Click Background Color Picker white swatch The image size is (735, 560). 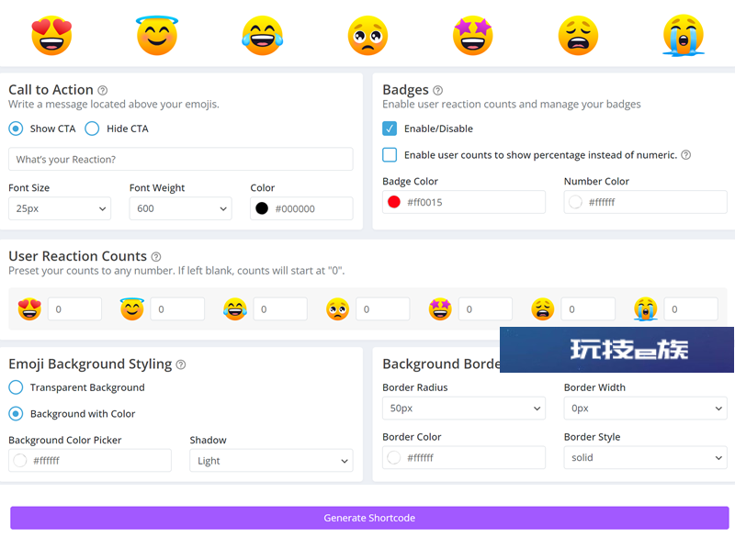(x=20, y=461)
